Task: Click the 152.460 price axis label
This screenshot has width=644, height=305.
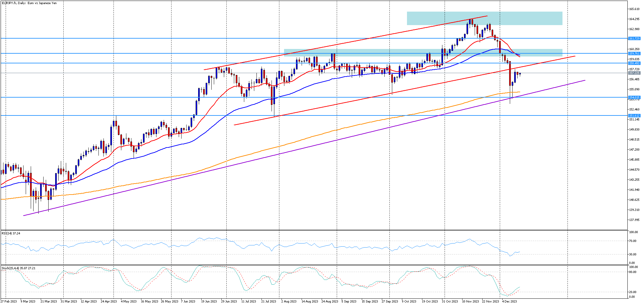Action: (x=634, y=110)
